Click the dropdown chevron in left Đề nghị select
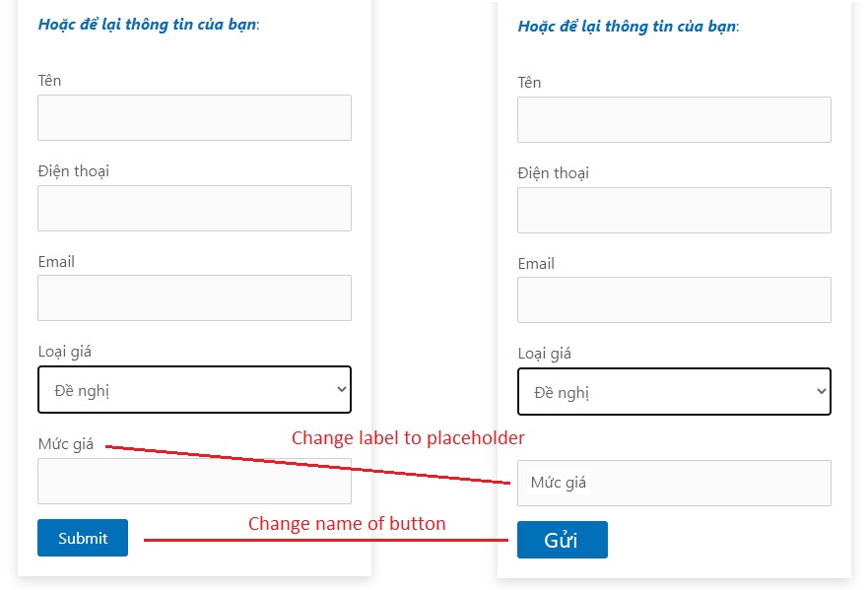 tap(342, 389)
